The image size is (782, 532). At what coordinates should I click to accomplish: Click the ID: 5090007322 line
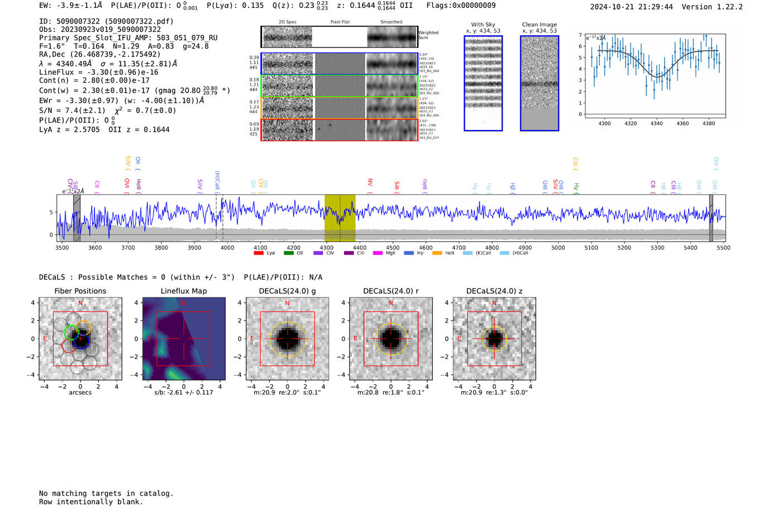(x=106, y=21)
